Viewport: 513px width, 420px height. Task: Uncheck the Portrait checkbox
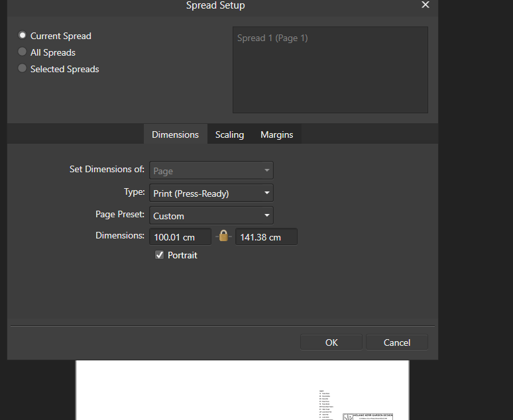(x=159, y=255)
